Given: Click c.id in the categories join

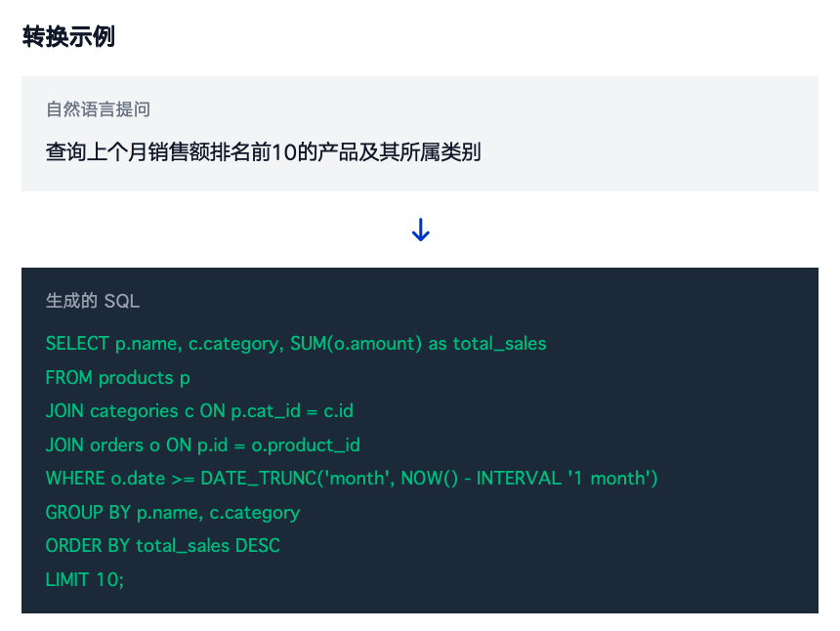Looking at the screenshot, I should (x=339, y=411).
